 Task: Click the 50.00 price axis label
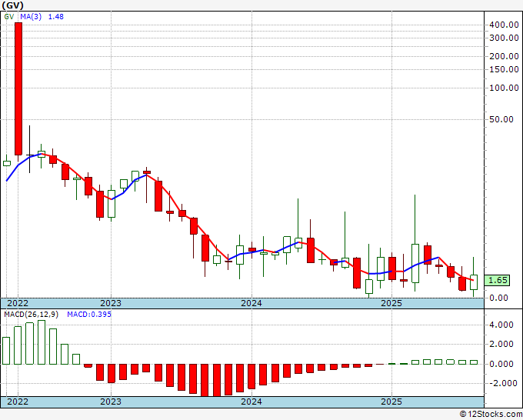click(501, 119)
